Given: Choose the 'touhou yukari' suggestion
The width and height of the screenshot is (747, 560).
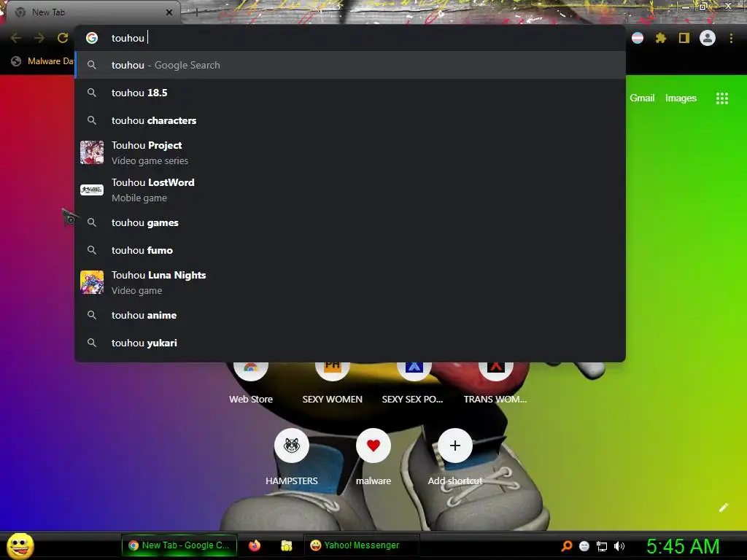Looking at the screenshot, I should click(349, 343).
